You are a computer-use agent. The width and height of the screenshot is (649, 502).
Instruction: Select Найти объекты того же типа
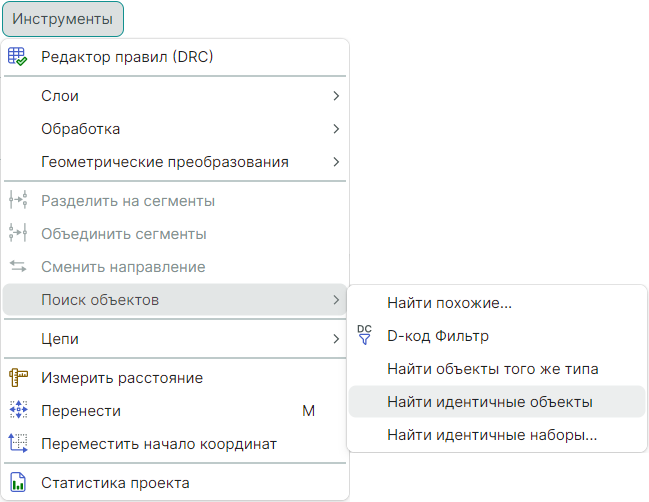coord(492,369)
